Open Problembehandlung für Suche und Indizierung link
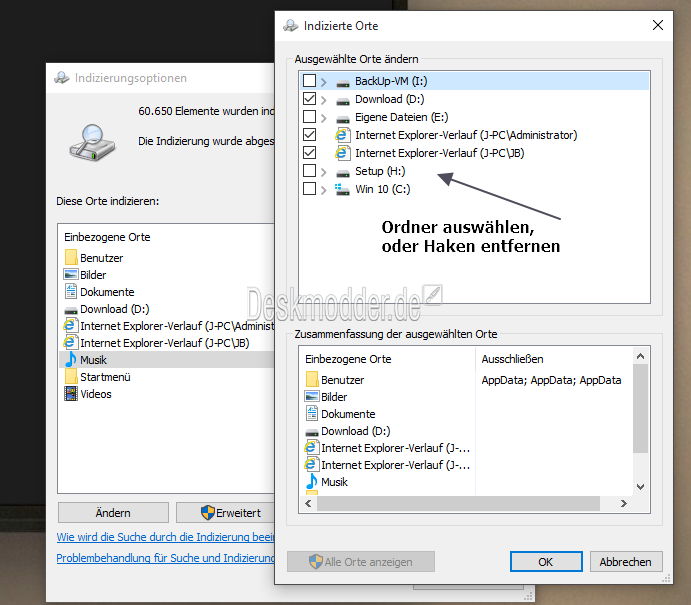 tap(165, 558)
